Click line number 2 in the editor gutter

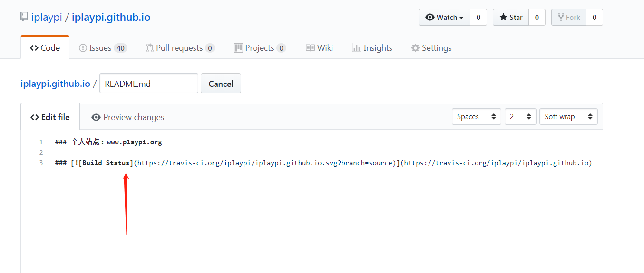tap(41, 152)
